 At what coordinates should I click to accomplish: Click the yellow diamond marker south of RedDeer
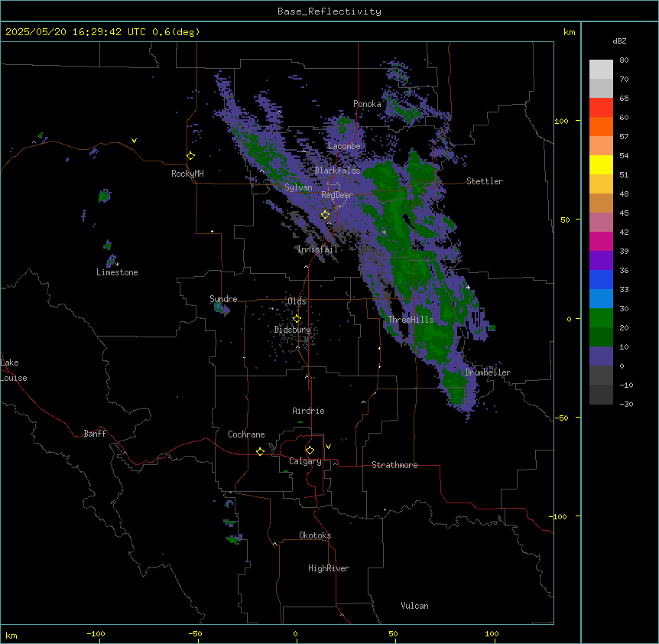(326, 215)
